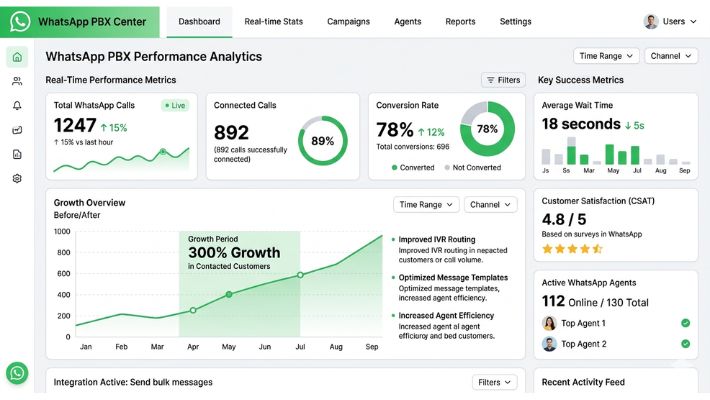Image resolution: width=710 pixels, height=400 pixels.
Task: Expand the top-right Time Range dropdown
Action: pyautogui.click(x=605, y=57)
